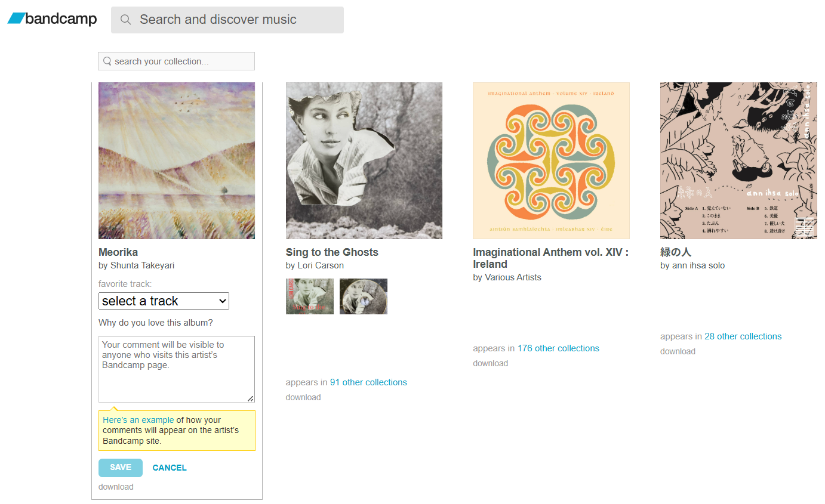
Task: Select the first small Lori Carson thumbnail
Action: [310, 296]
